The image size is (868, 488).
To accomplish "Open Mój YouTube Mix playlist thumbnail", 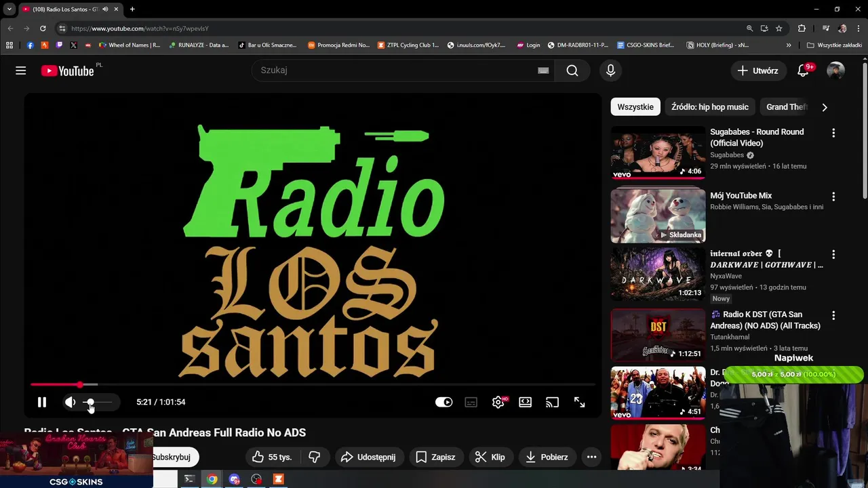I will (x=658, y=216).
